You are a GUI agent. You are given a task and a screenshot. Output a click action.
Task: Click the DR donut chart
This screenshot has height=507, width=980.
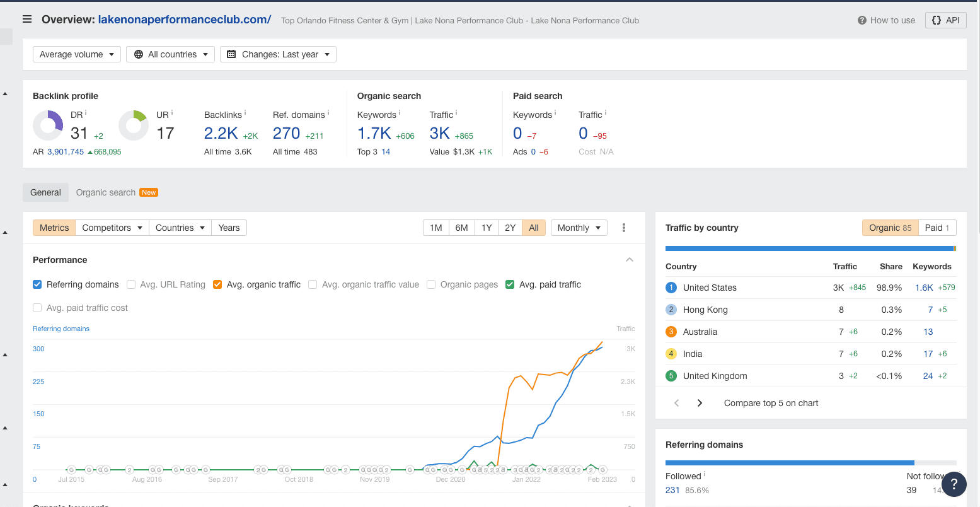point(48,125)
